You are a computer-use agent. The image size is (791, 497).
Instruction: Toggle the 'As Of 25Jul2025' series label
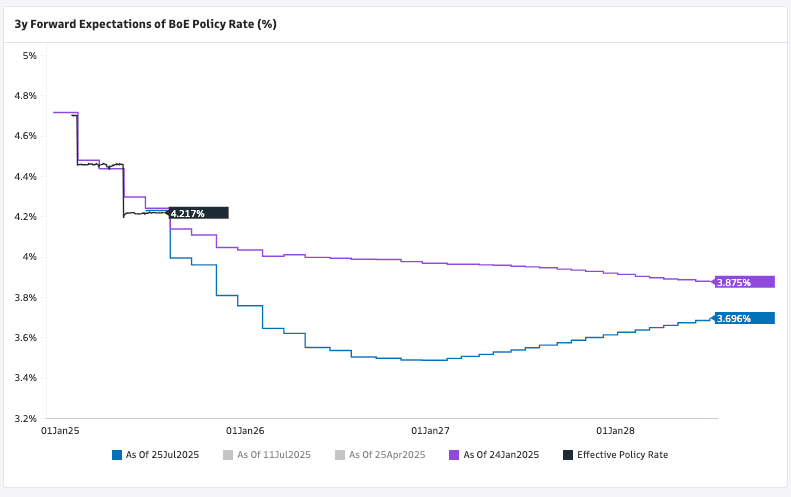(162, 455)
